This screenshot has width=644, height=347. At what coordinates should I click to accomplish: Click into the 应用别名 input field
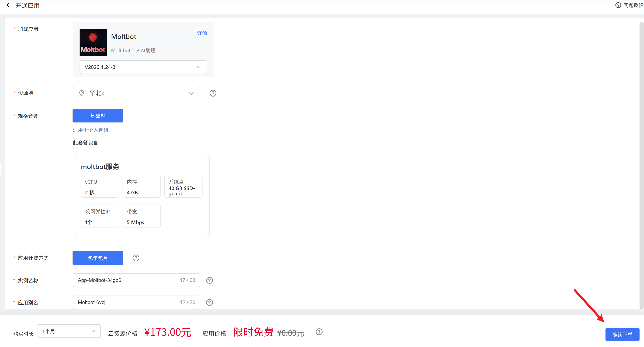(x=125, y=302)
